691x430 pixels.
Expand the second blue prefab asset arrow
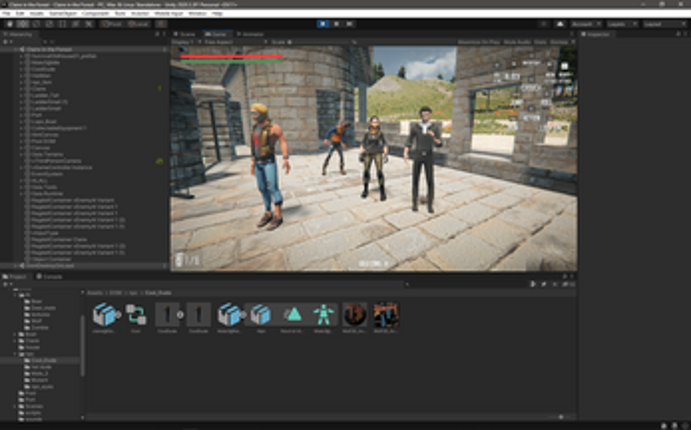[243, 315]
